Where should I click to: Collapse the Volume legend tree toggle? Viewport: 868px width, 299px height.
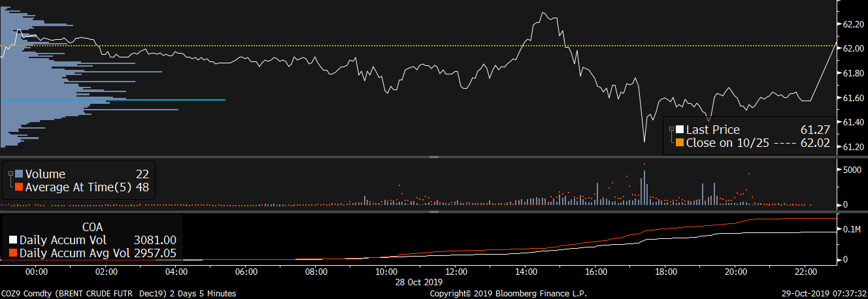click(11, 174)
